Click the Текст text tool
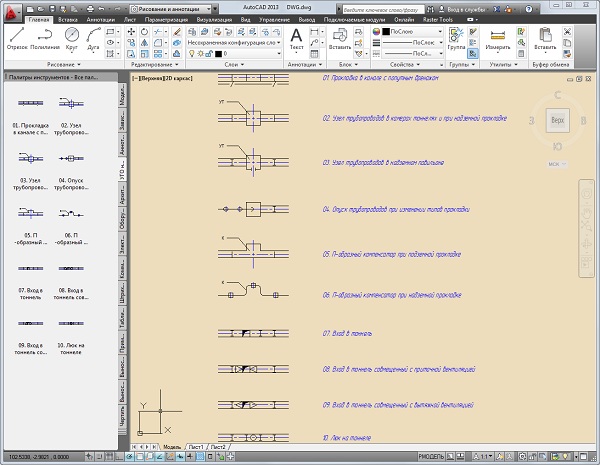600x465 pixels. pyautogui.click(x=296, y=38)
